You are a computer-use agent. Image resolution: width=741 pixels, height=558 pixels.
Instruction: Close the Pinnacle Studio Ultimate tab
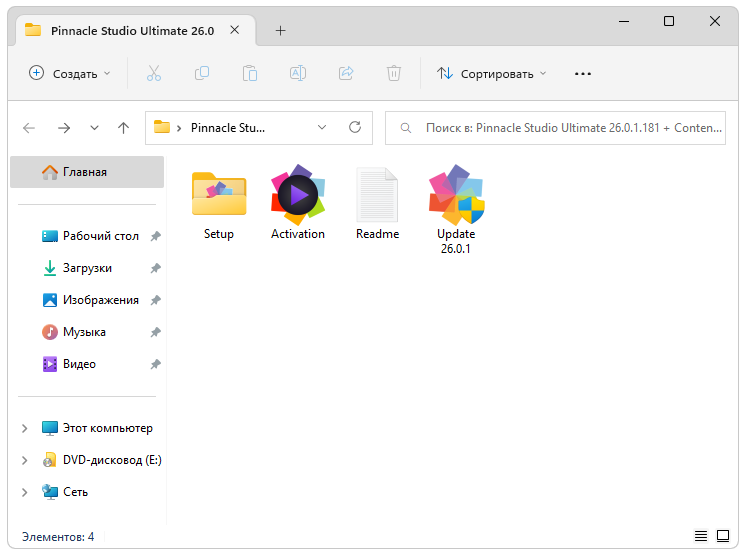click(x=234, y=30)
